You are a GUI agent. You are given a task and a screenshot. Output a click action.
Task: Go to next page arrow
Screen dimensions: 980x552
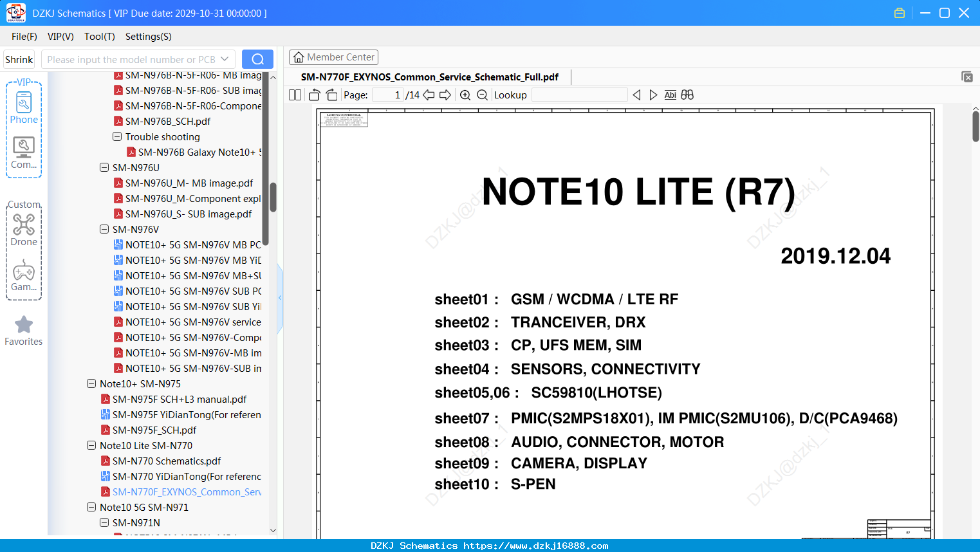tap(445, 95)
